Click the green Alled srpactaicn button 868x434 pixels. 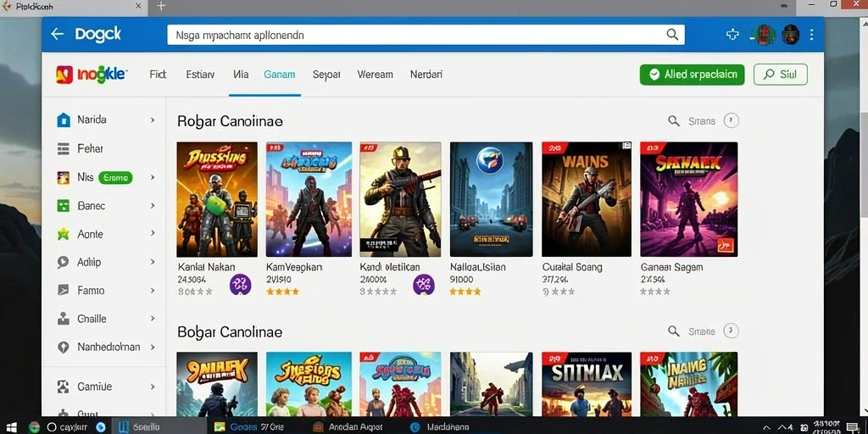[x=692, y=75]
